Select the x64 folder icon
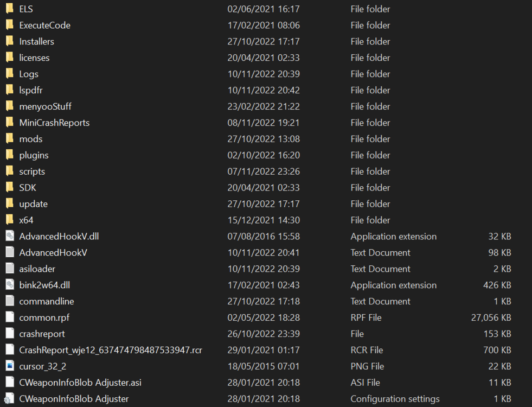 click(9, 220)
